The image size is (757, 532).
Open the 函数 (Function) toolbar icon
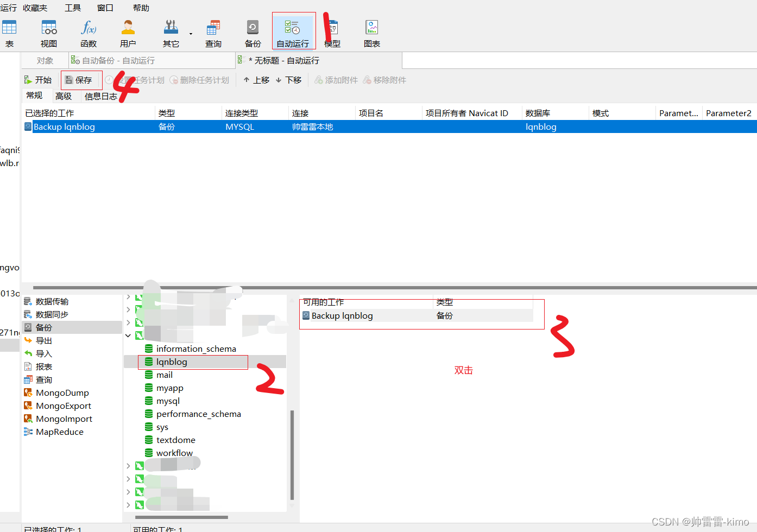(x=89, y=33)
